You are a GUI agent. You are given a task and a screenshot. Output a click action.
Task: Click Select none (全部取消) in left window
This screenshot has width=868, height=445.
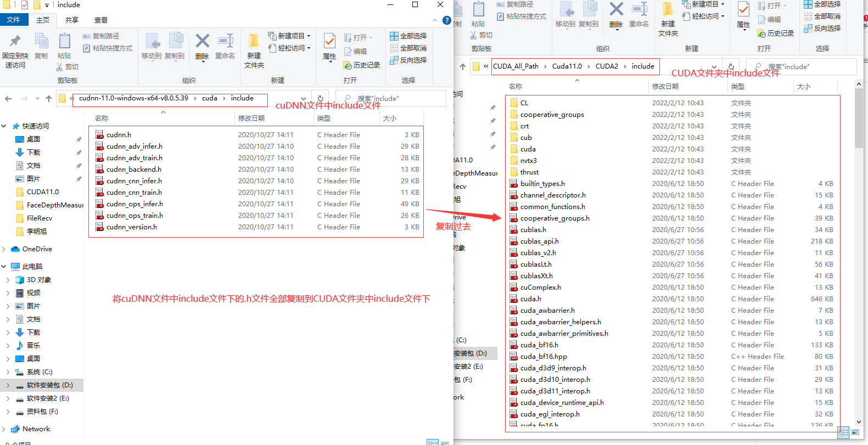coord(408,48)
